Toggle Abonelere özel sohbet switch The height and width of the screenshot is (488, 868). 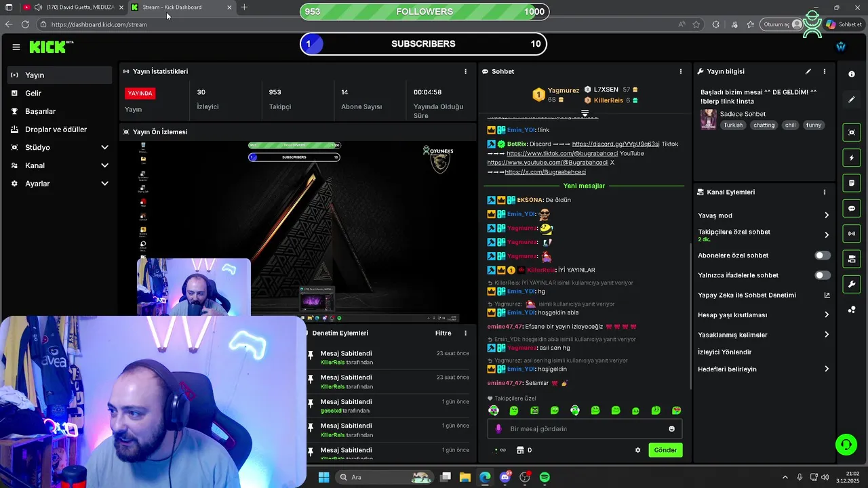click(x=822, y=256)
